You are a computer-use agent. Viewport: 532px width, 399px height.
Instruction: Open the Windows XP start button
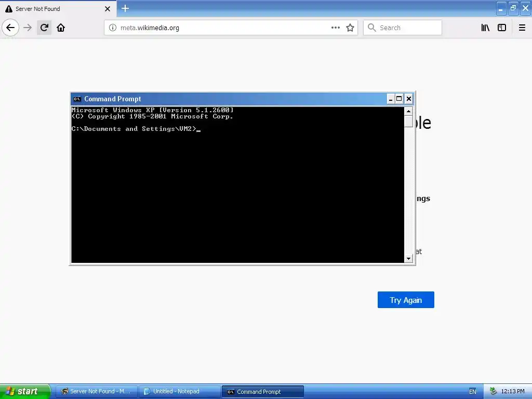pyautogui.click(x=25, y=391)
